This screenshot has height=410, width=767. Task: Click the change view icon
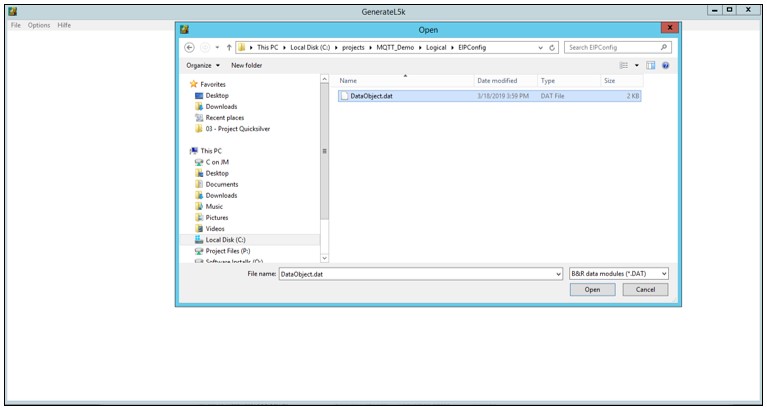click(x=622, y=65)
